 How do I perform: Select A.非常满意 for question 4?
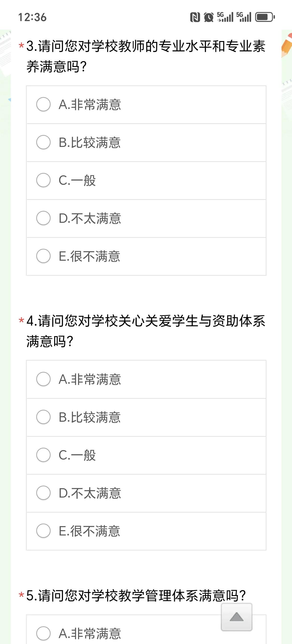(146, 379)
